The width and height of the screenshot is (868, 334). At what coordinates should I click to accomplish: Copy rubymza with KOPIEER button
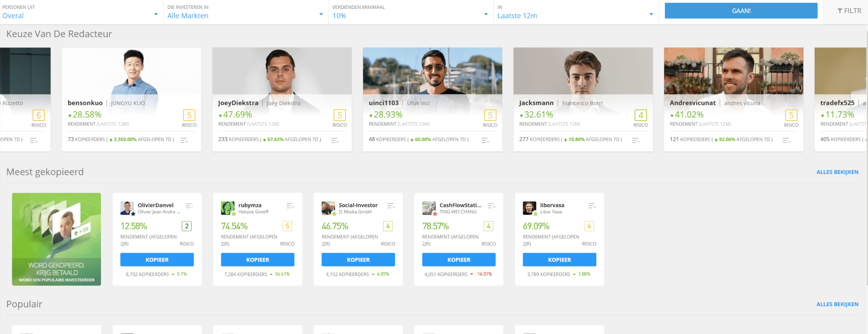(x=258, y=259)
